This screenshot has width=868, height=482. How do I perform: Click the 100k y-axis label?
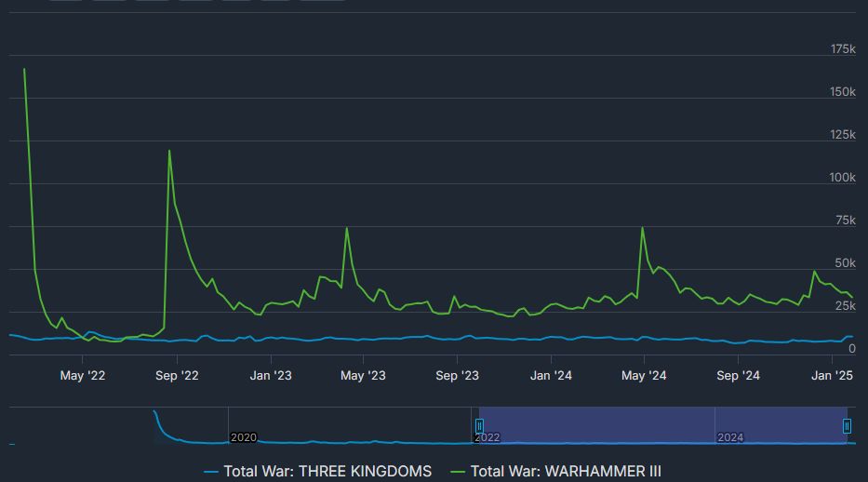point(843,177)
